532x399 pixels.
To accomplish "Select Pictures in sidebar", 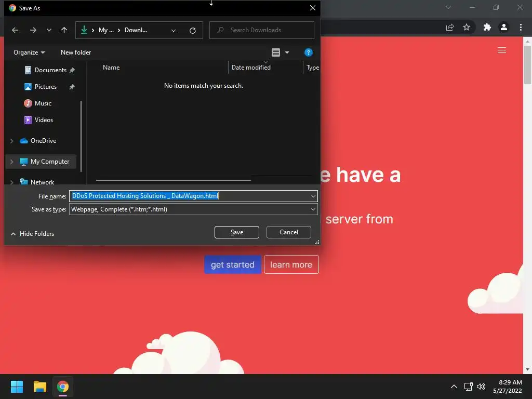I will (x=45, y=87).
